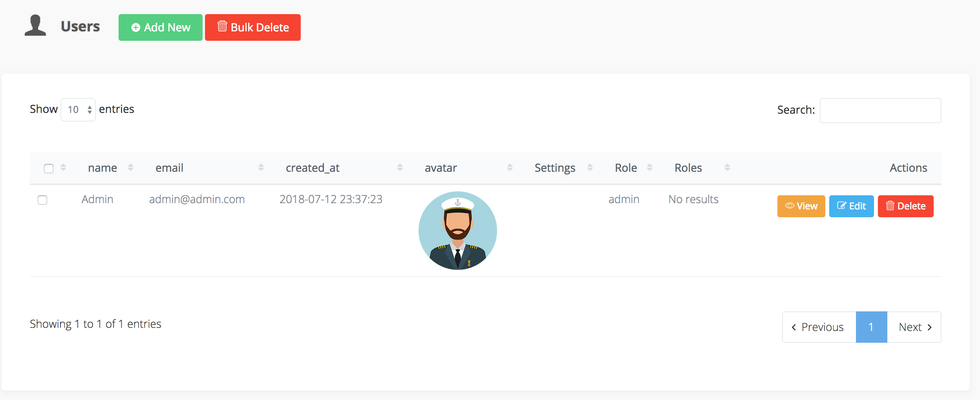
Task: Click the Bulk Delete button
Action: click(x=253, y=27)
